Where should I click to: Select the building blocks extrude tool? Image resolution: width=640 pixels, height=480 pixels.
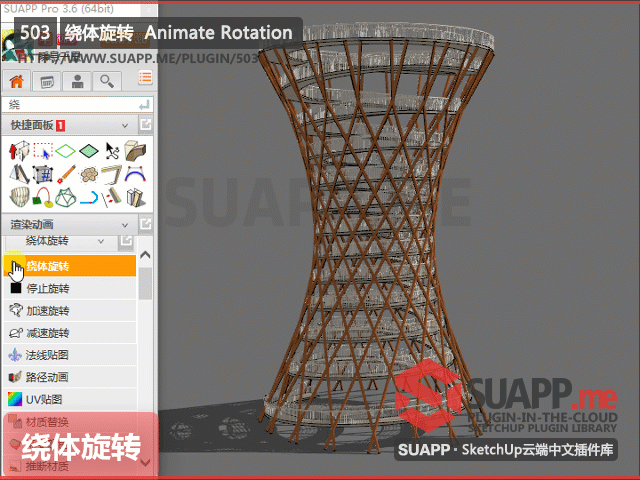[x=135, y=198]
